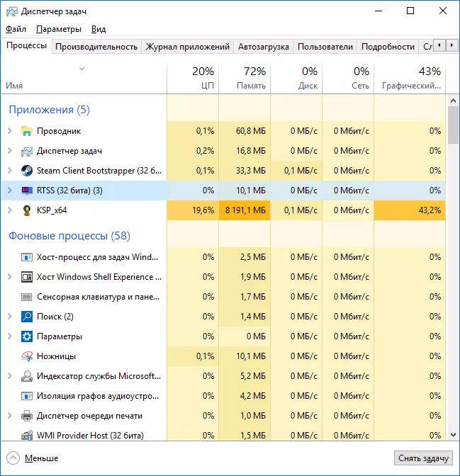Click the KSP_x64 process icon
This screenshot has width=460, height=476.
pyautogui.click(x=27, y=210)
